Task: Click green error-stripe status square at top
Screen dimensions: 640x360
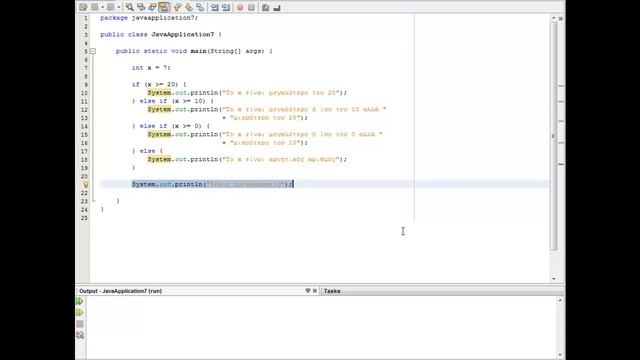Action: point(561,18)
